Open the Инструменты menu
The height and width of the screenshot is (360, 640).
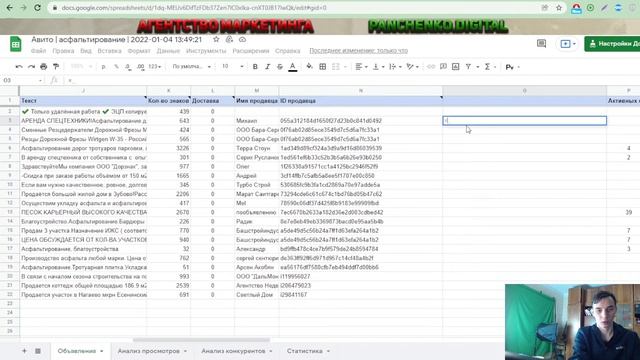click(x=206, y=51)
